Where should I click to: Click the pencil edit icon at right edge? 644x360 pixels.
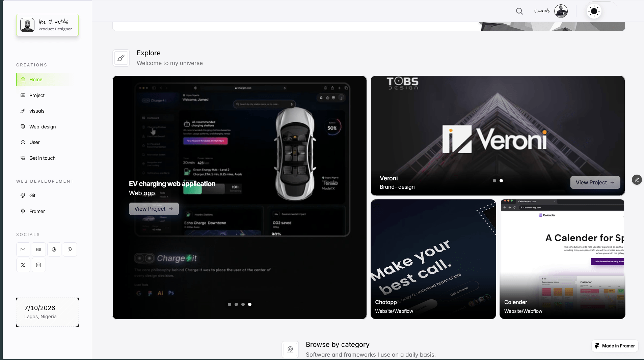(x=637, y=180)
